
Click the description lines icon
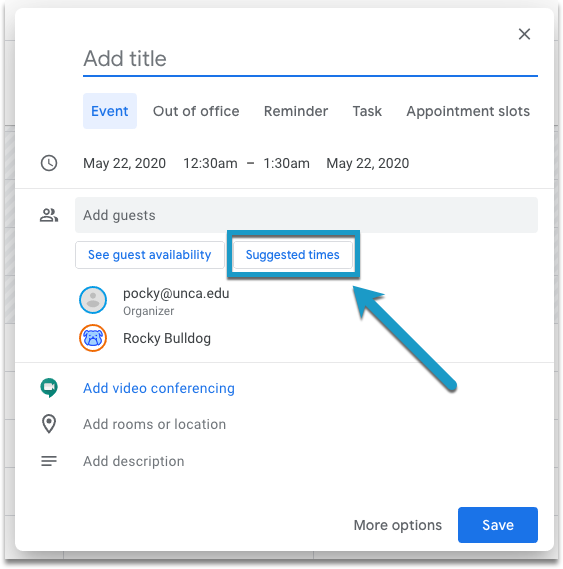[x=49, y=461]
